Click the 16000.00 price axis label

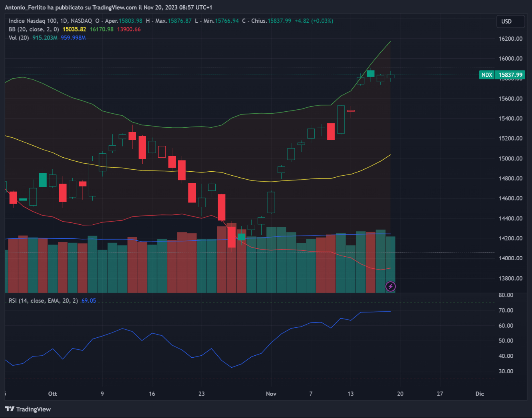tap(510, 59)
